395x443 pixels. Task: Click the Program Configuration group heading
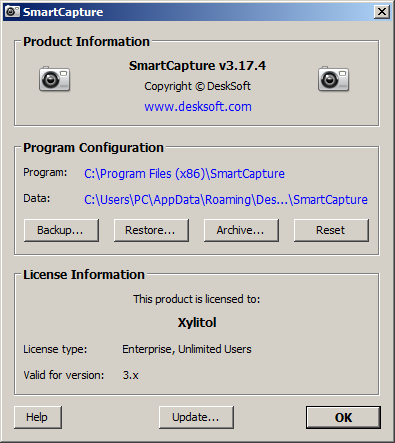pyautogui.click(x=93, y=148)
